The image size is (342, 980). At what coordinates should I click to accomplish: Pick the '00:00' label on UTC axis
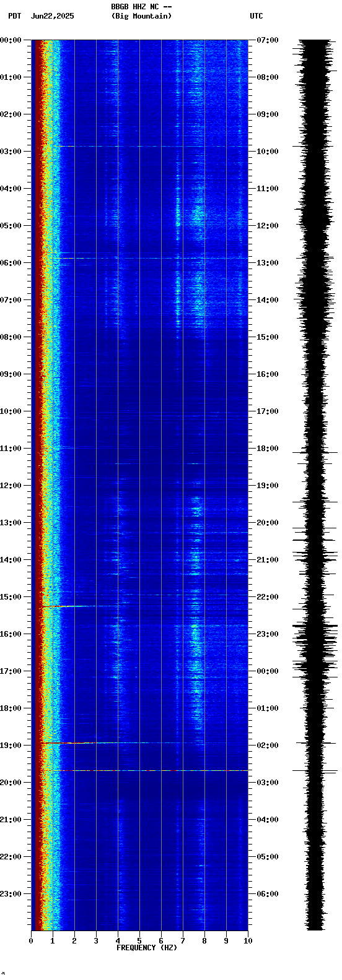[x=268, y=671]
